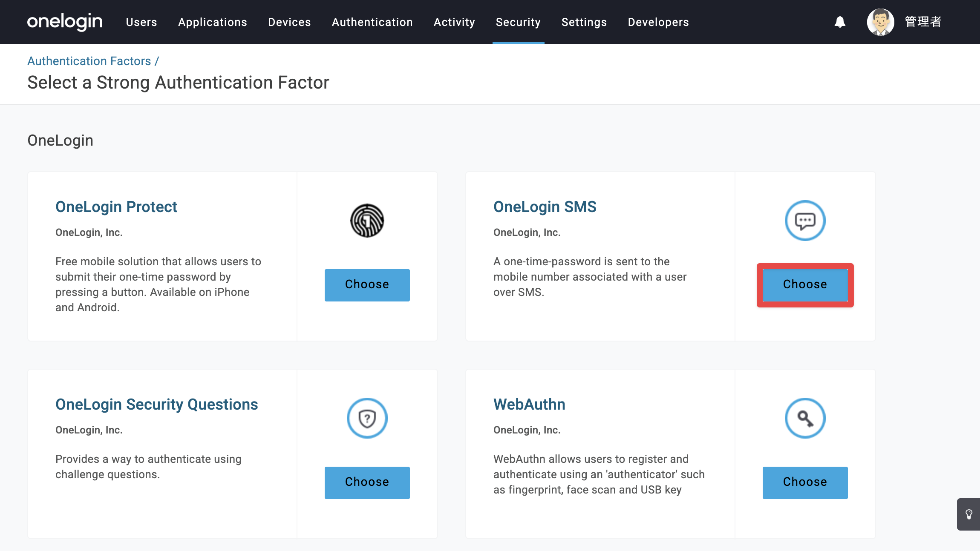Image resolution: width=980 pixels, height=551 pixels.
Task: Open the Applications menu
Action: click(x=213, y=22)
